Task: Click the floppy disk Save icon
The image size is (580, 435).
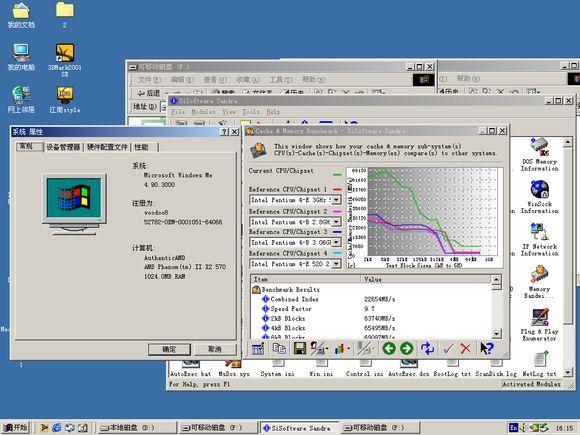Action: [300, 348]
